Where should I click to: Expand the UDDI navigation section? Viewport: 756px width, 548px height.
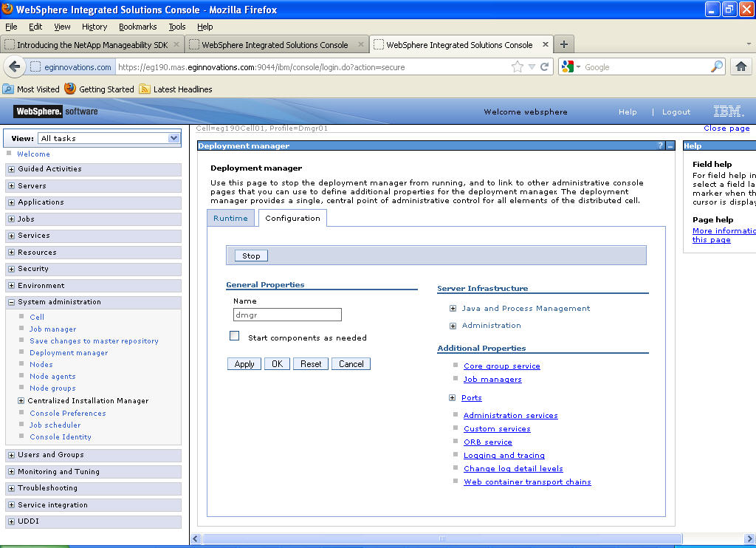[12, 522]
